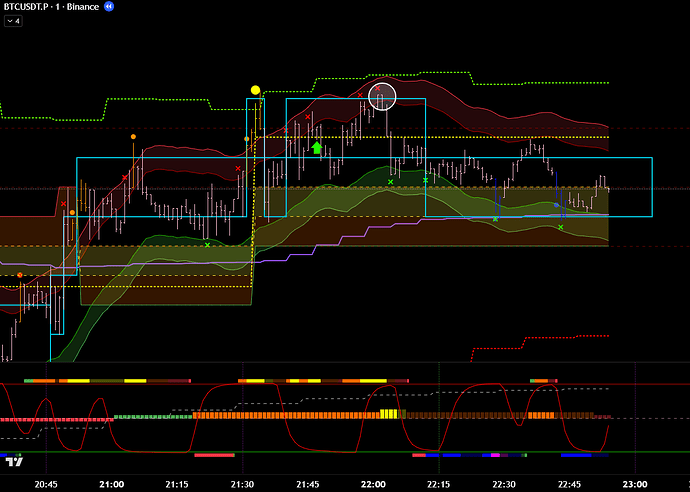
Task: Click the orange dot above the 21:05 candle
Action: tap(134, 136)
